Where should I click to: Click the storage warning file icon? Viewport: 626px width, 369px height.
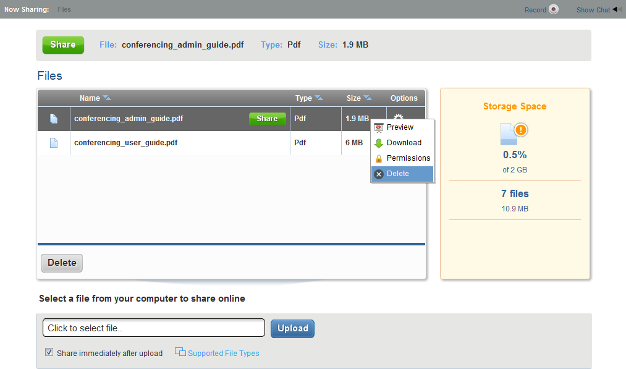click(514, 133)
